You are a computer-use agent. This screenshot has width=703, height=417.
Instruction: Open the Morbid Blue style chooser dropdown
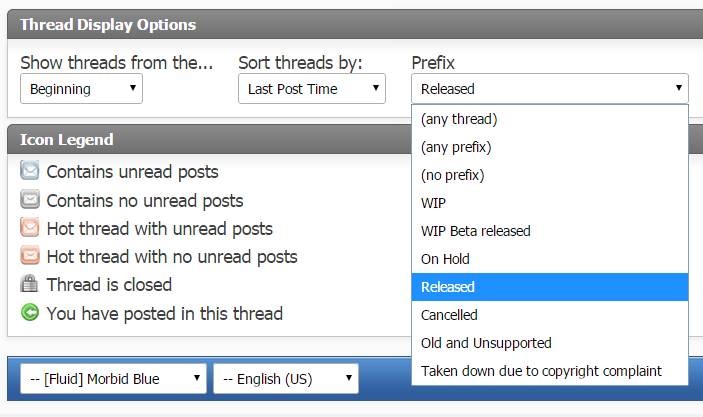pos(113,379)
